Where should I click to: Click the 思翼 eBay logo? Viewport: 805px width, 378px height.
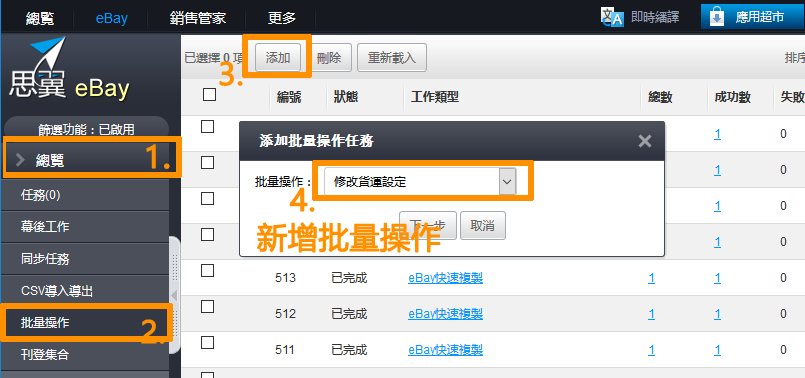pos(69,68)
